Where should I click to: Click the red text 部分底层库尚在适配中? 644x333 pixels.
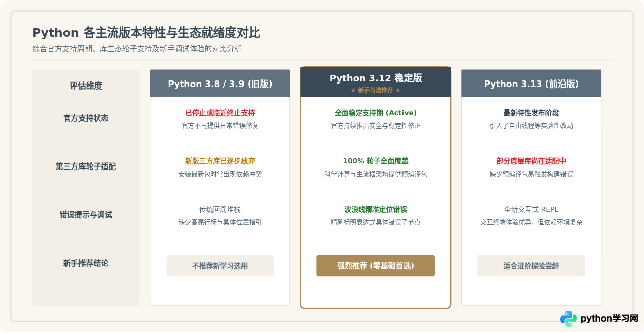[531, 161]
